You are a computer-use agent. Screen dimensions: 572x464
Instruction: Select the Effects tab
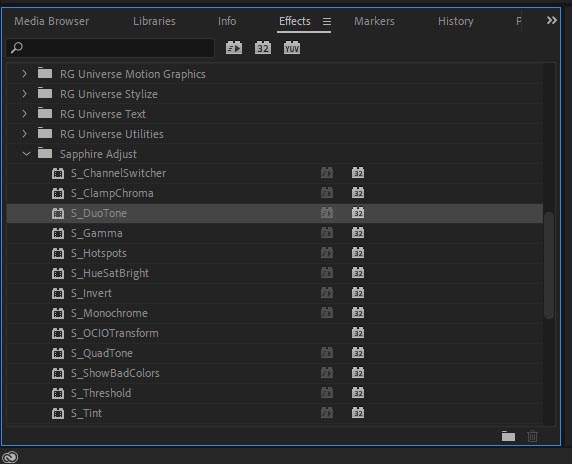295,21
